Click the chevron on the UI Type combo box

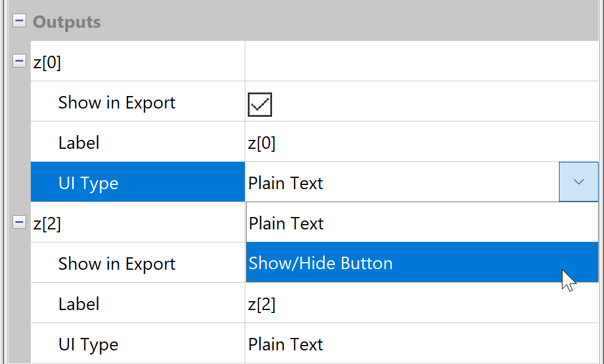point(578,181)
